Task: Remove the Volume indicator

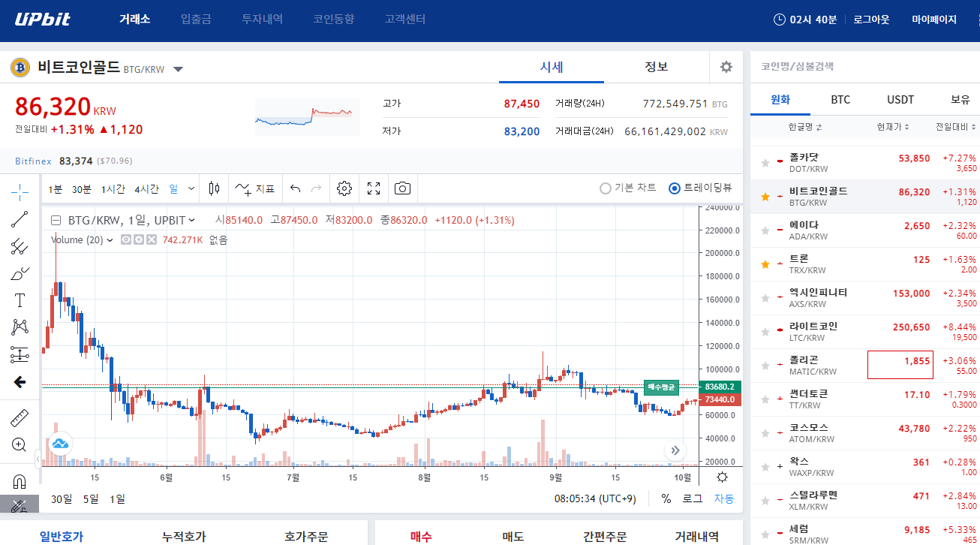Action: click(152, 240)
